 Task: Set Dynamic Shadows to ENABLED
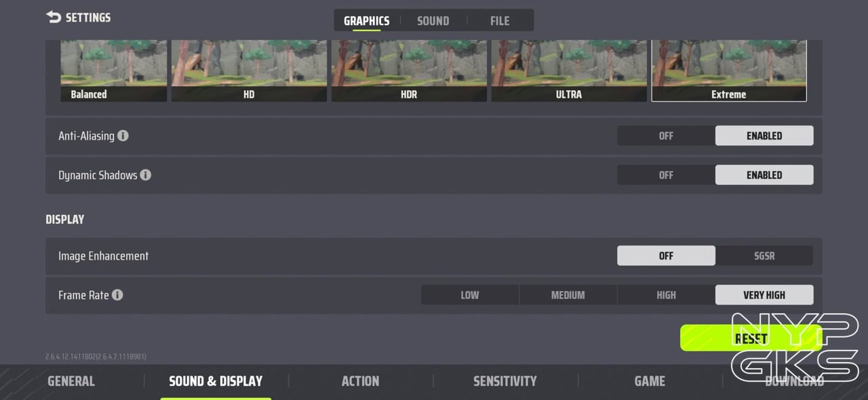click(x=764, y=175)
